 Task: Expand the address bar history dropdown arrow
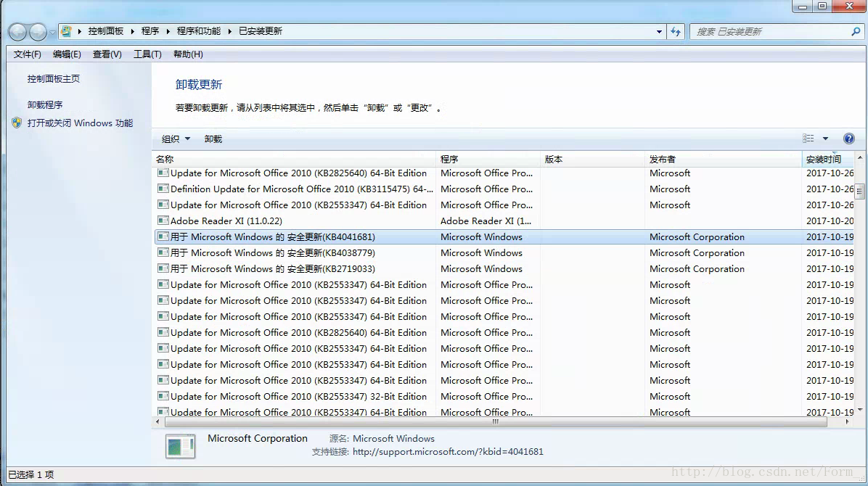[x=659, y=31]
